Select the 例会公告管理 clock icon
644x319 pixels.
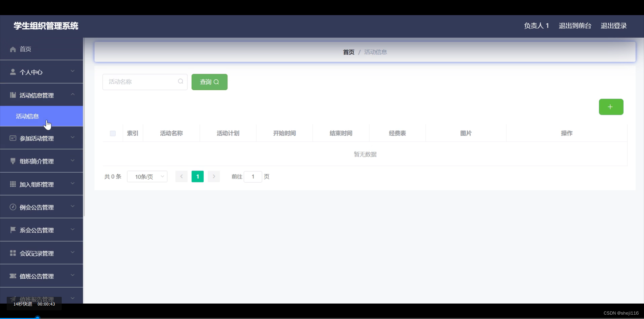point(12,207)
